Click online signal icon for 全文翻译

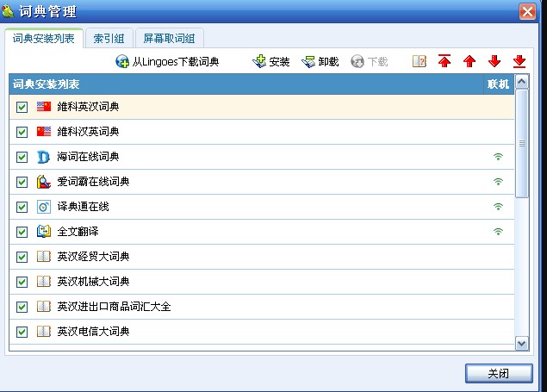click(x=498, y=231)
